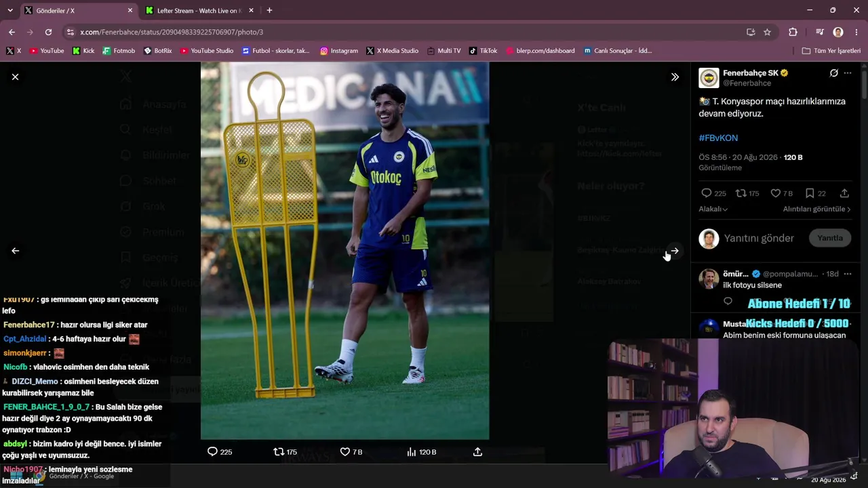Open the Multi TV bookmark
The image size is (868, 488).
coord(443,51)
